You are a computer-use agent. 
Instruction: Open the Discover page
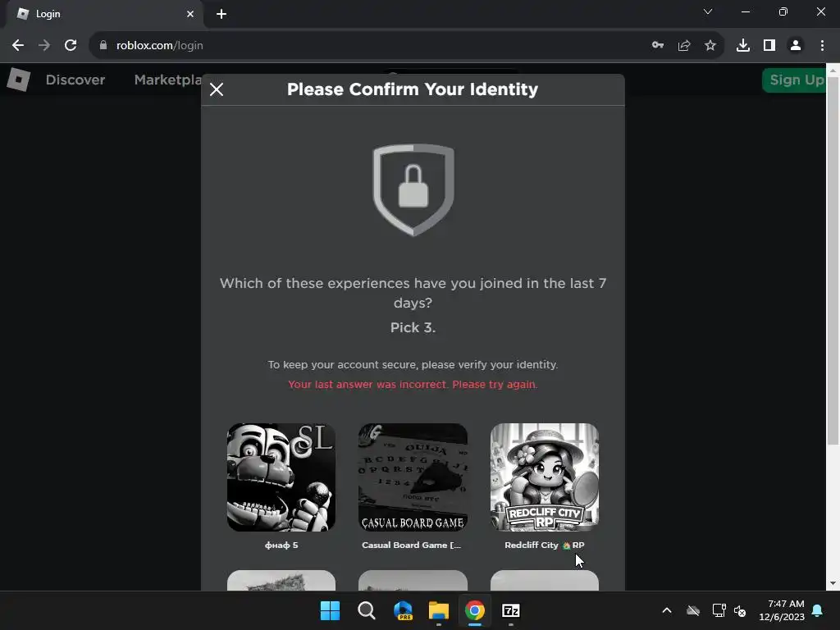(x=75, y=80)
